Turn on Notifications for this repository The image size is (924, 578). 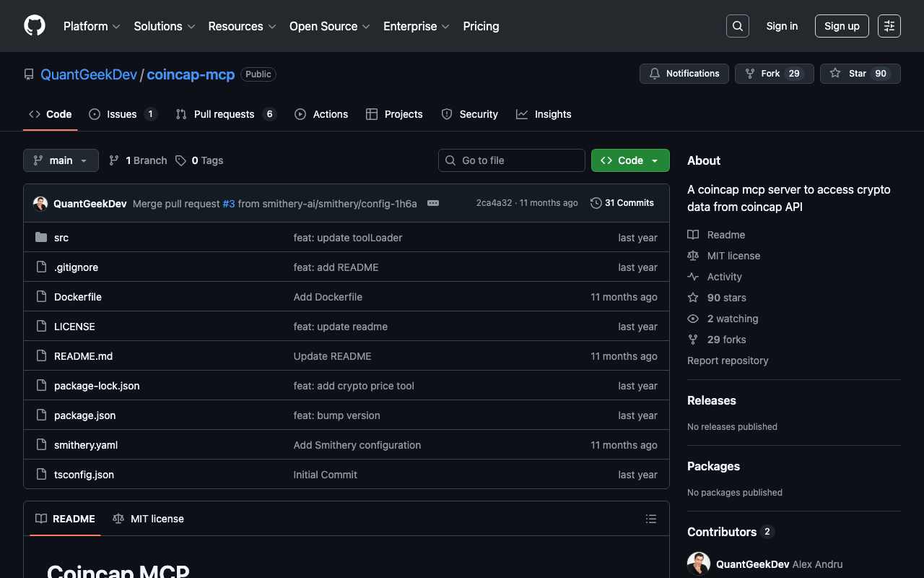click(x=684, y=74)
